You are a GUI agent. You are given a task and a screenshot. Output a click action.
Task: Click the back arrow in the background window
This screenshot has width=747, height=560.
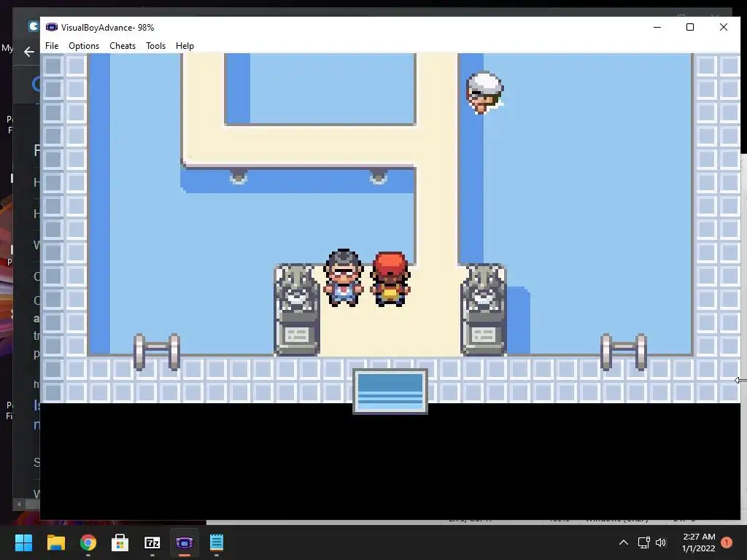coord(29,52)
